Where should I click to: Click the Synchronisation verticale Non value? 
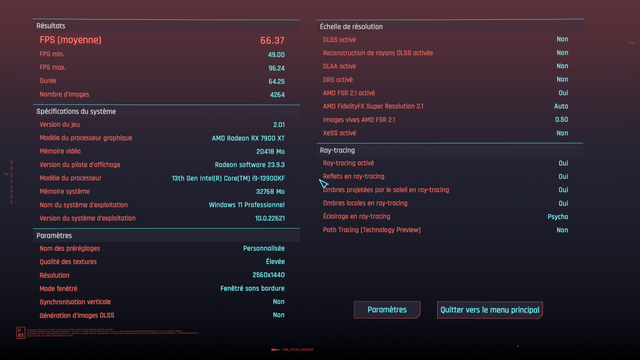click(x=279, y=302)
